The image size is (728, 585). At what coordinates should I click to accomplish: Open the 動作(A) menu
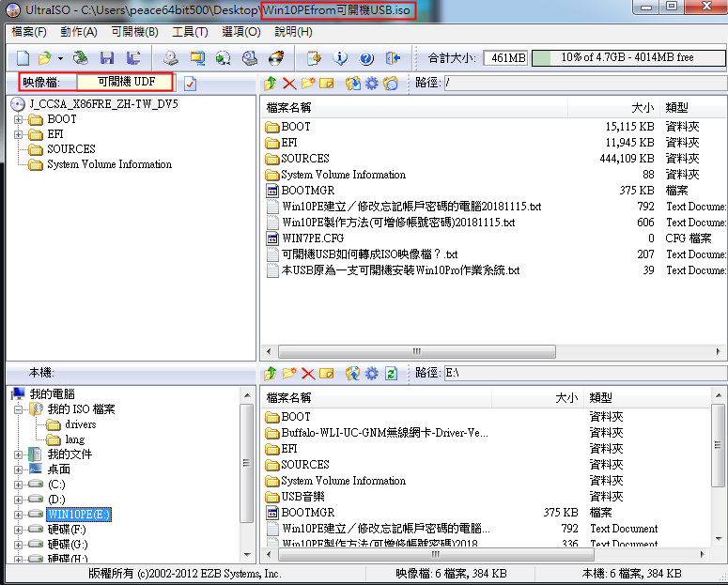tap(79, 32)
